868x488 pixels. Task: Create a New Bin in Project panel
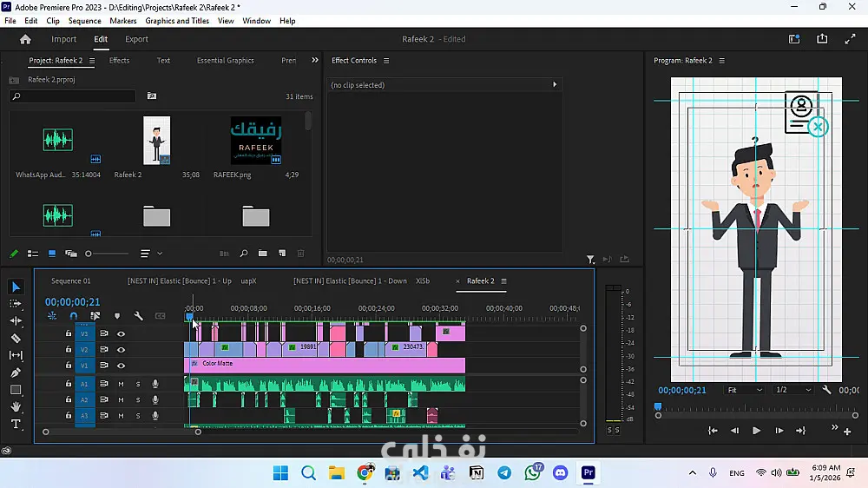263,254
